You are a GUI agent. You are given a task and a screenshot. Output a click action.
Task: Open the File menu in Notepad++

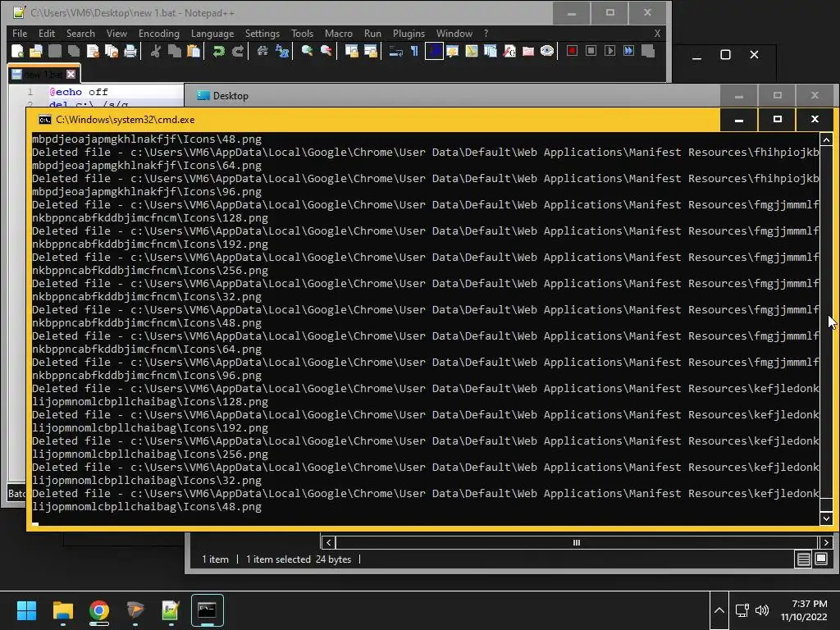[20, 33]
